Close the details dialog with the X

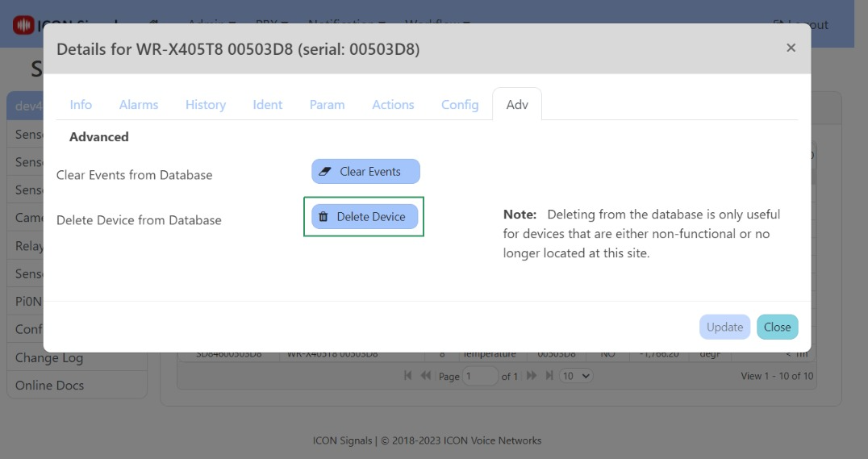(791, 48)
